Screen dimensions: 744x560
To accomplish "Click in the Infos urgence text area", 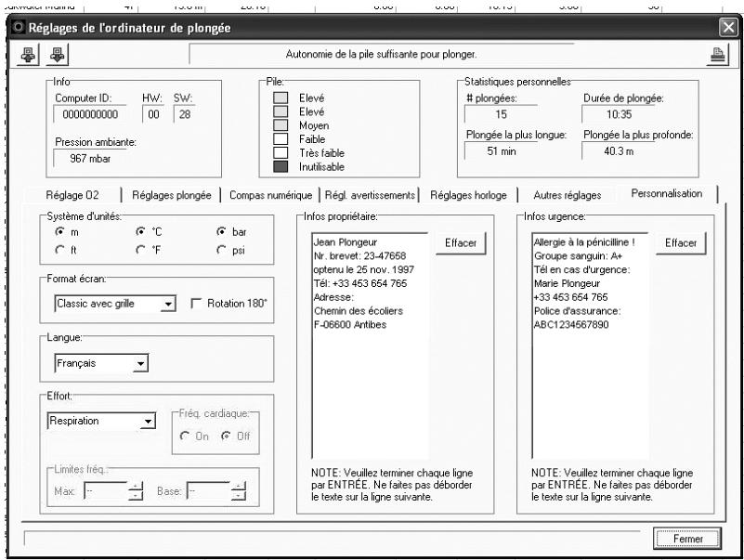I will [x=590, y=345].
